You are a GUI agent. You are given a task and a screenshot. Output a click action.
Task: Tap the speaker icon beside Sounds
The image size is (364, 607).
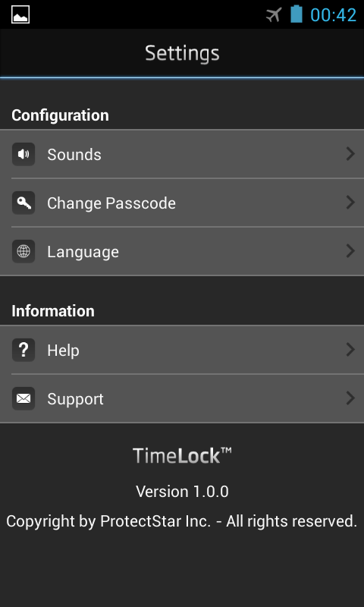coord(24,155)
